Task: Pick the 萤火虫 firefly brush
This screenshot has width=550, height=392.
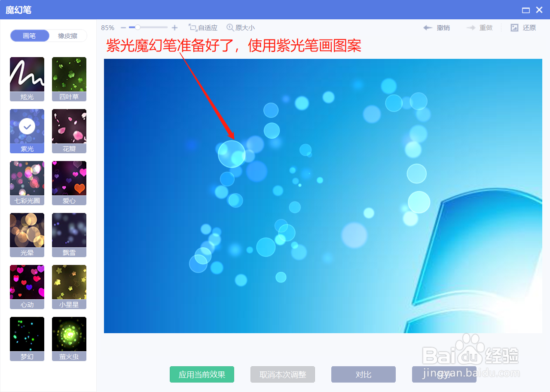Action: (x=69, y=339)
